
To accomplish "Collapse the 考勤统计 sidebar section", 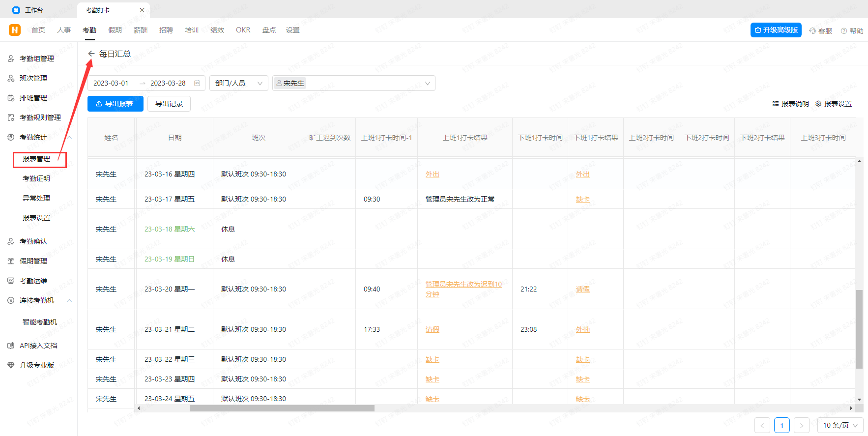I will coord(69,137).
